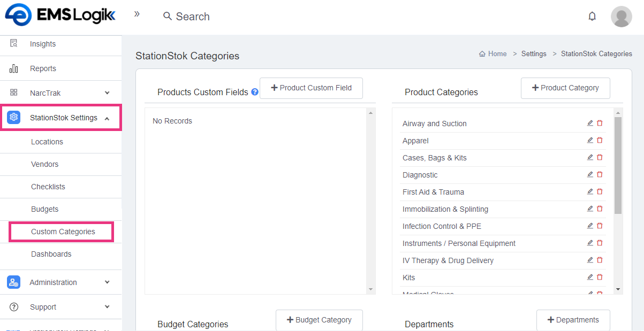Image resolution: width=644 pixels, height=331 pixels.
Task: Edit the Apparel category
Action: [x=590, y=140]
